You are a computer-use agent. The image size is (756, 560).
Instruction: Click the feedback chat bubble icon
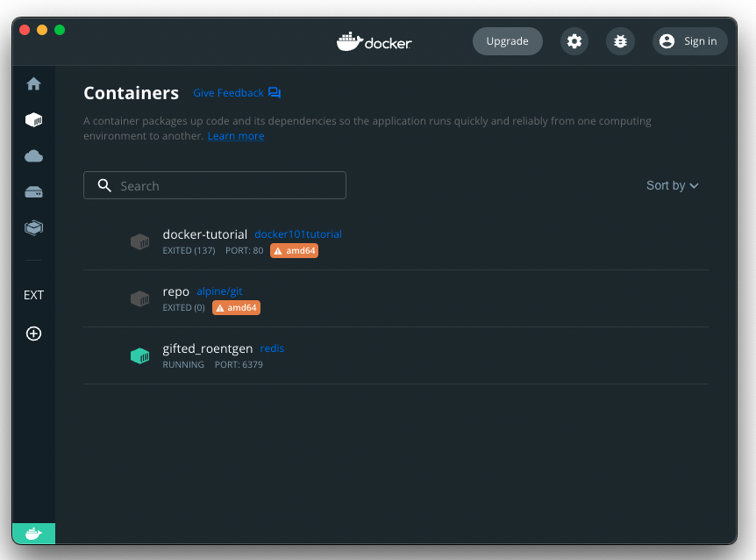tap(275, 93)
